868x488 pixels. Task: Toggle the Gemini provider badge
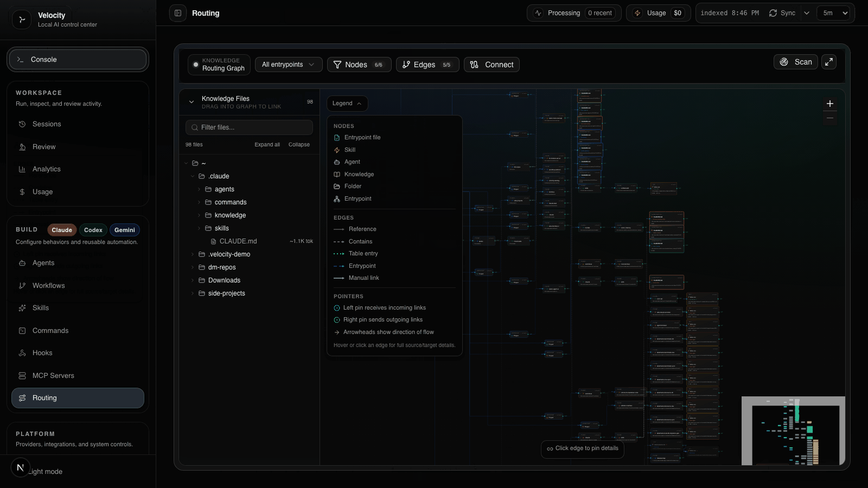point(124,230)
